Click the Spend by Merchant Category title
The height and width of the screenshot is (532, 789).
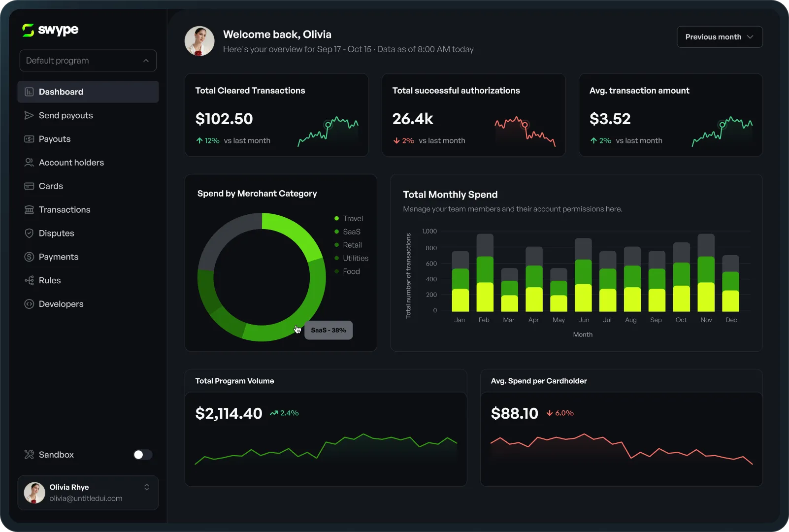(257, 194)
